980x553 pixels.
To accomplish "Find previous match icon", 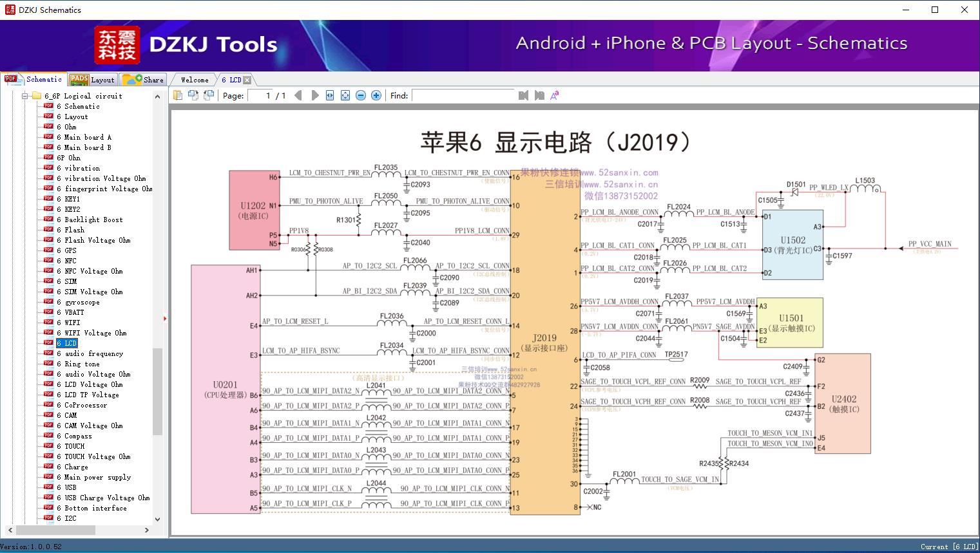I will 523,95.
